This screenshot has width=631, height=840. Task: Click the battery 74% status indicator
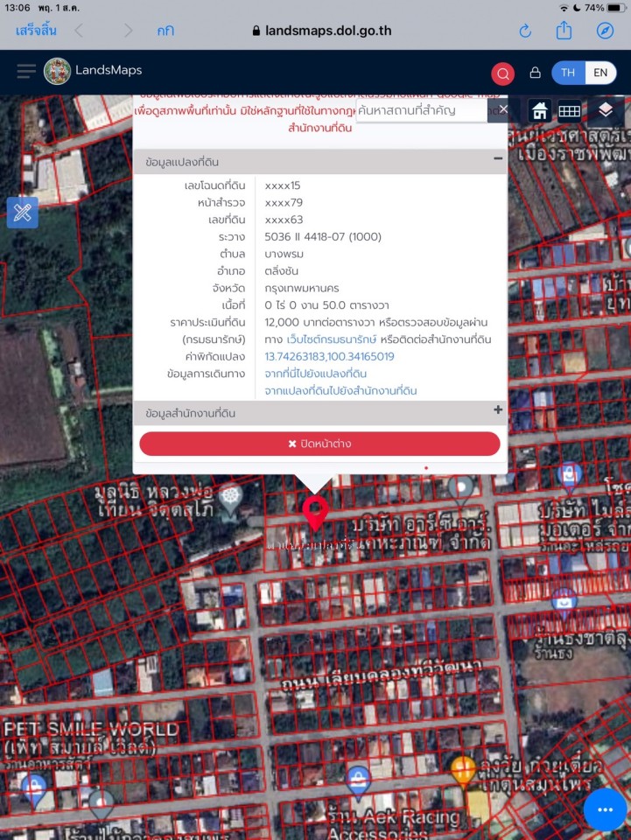pyautogui.click(x=606, y=8)
